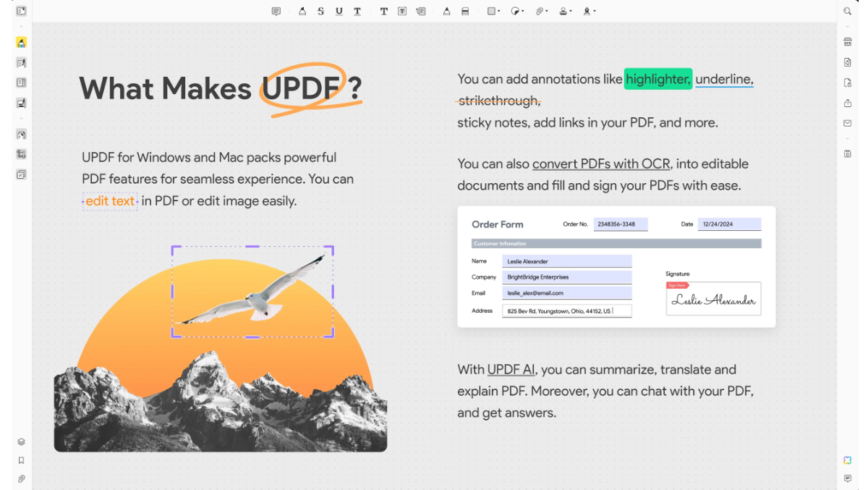This screenshot has width=868, height=490.
Task: Activate the highlighter tool in the top toolbar
Action: pos(302,11)
